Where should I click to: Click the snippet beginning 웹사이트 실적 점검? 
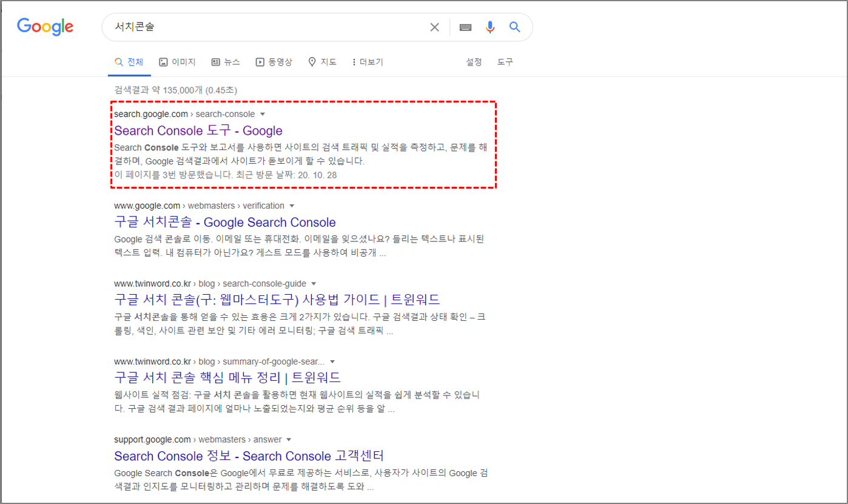point(297,402)
